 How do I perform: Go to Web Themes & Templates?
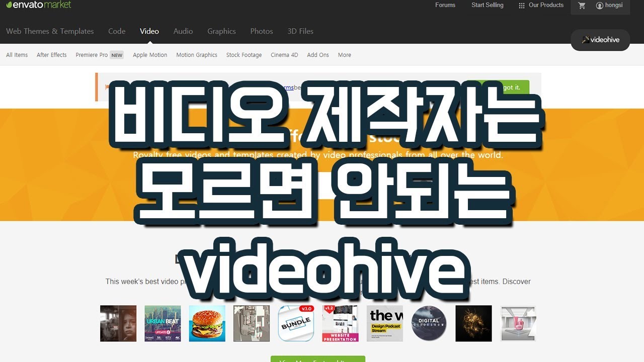click(50, 31)
